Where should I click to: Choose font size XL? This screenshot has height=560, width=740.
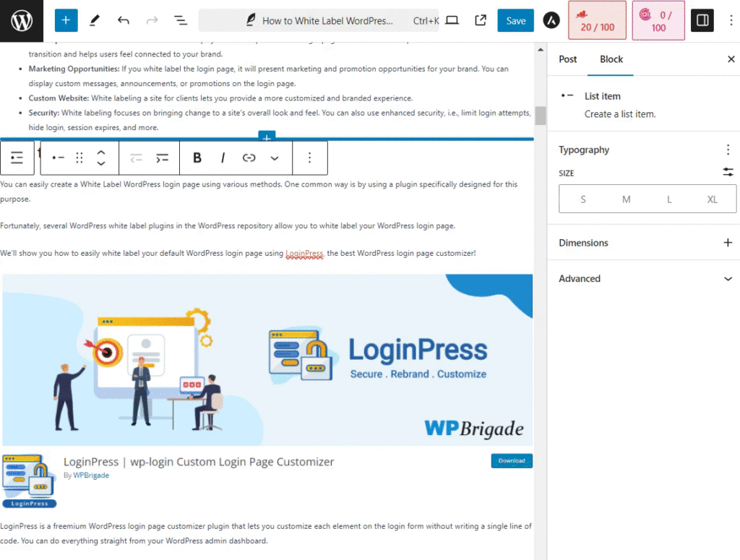click(x=712, y=199)
